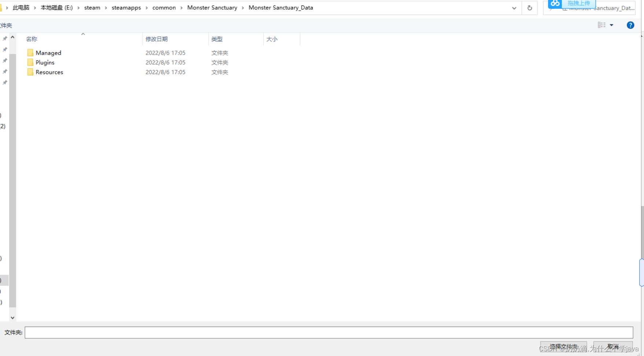Go to Monster Sanctuary breadcrumb segment
Image resolution: width=644 pixels, height=356 pixels.
tap(212, 8)
